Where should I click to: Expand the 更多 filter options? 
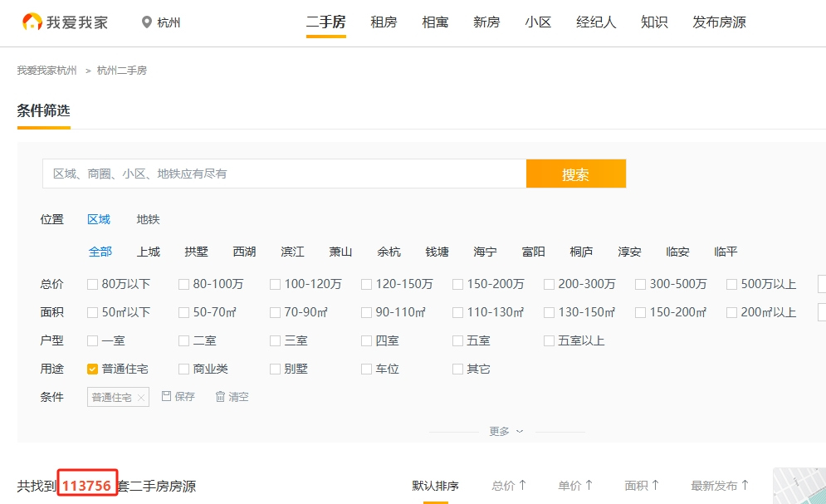[506, 431]
